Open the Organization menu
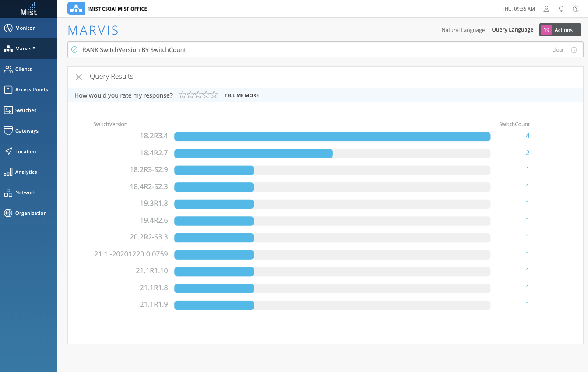 click(x=31, y=213)
